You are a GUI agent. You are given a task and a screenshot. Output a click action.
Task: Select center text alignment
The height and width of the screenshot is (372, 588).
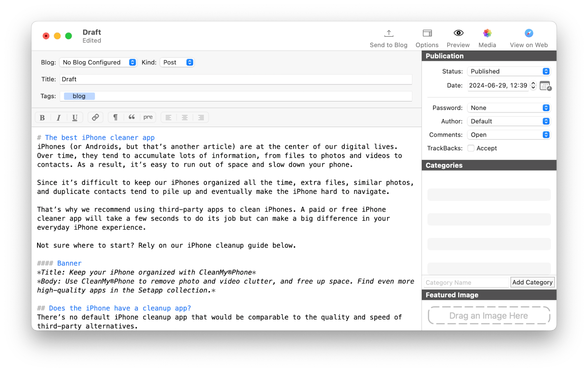184,117
